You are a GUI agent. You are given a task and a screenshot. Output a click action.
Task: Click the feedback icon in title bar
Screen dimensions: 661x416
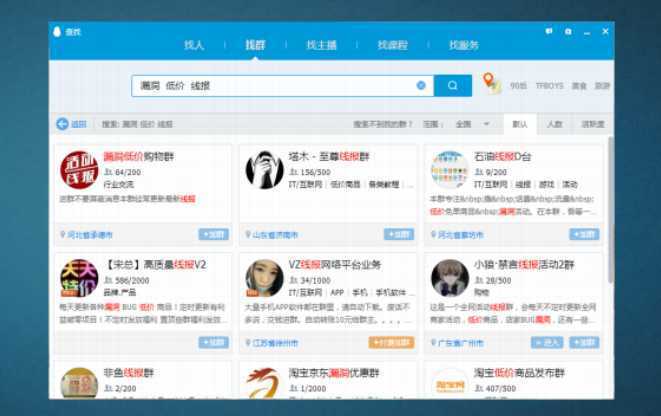[549, 31]
